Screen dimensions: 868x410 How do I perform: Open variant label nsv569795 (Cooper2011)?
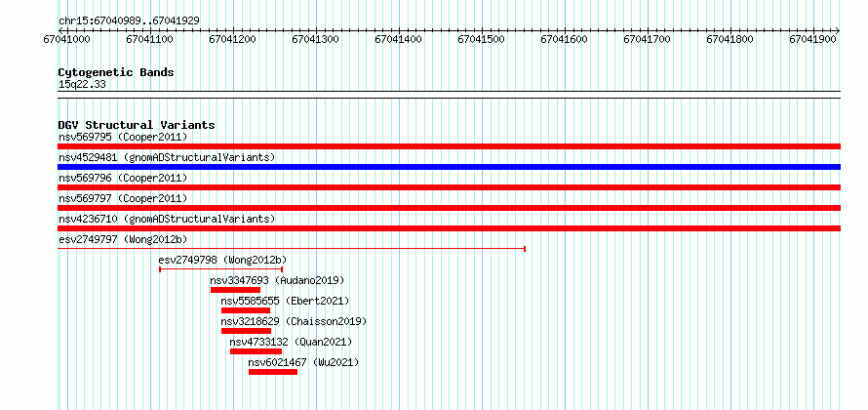tap(123, 137)
